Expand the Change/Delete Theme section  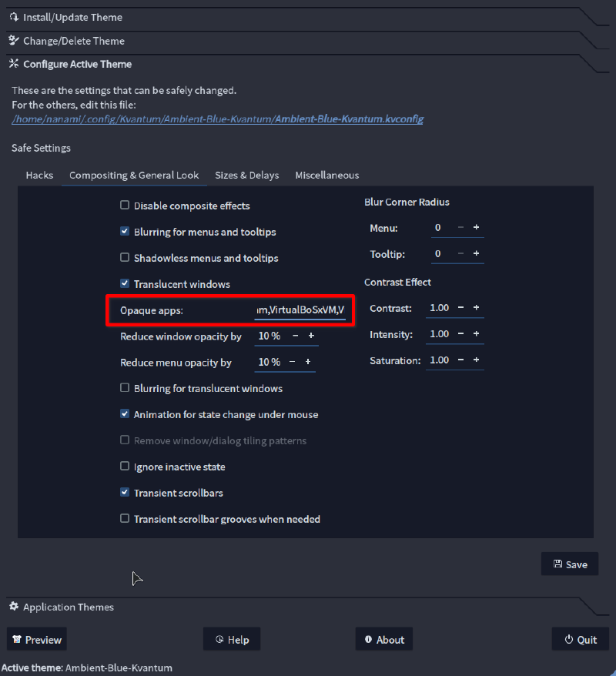pos(73,41)
